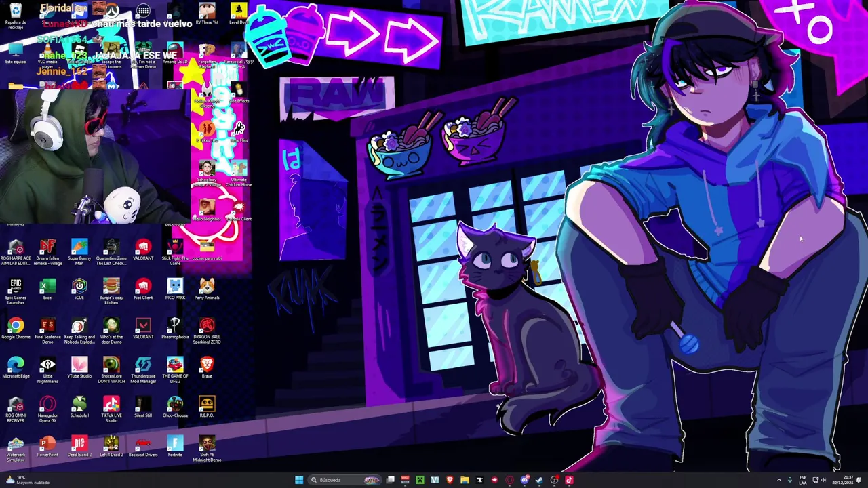Open the RV There Yet shortcut

click(207, 14)
